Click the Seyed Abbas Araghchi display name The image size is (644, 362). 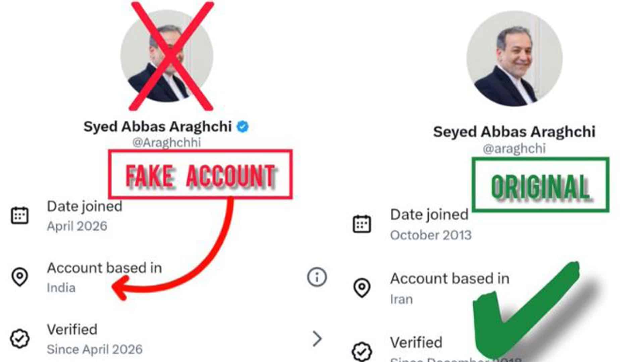(514, 132)
